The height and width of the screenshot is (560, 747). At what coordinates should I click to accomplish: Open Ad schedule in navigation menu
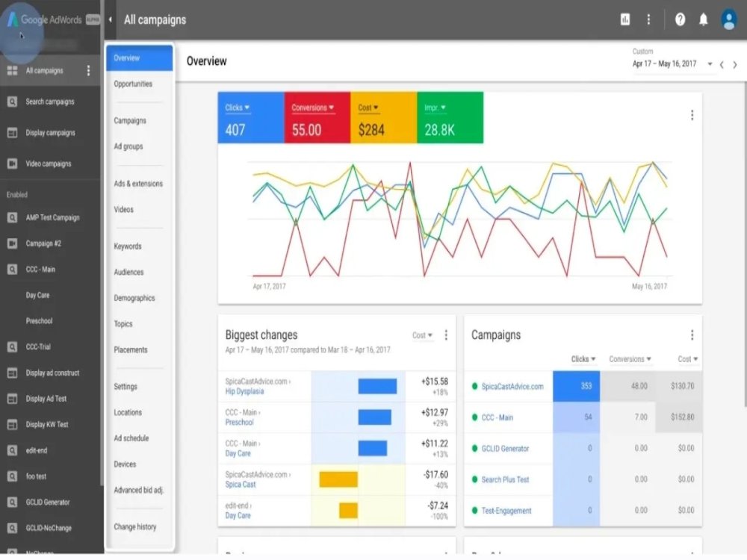click(131, 438)
